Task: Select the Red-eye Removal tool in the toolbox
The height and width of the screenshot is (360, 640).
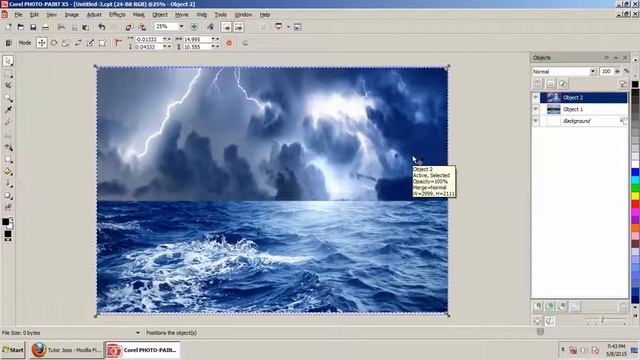Action: click(x=8, y=147)
